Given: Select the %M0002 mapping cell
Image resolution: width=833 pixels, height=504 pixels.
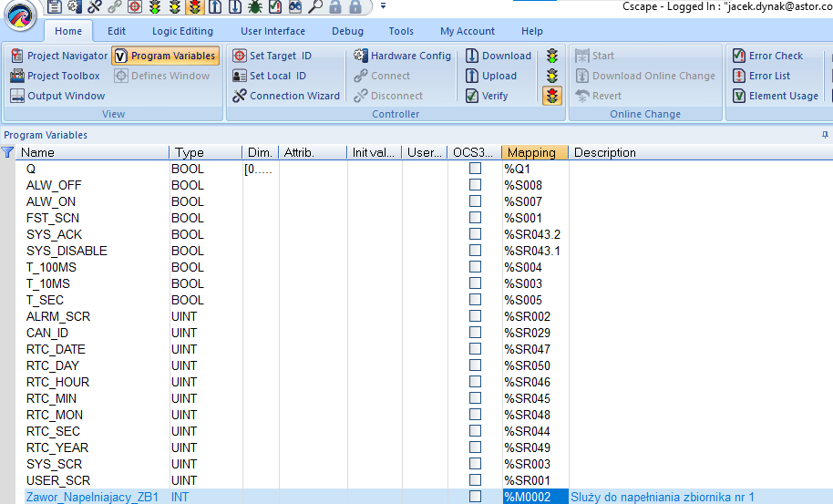Looking at the screenshot, I should pos(535,497).
